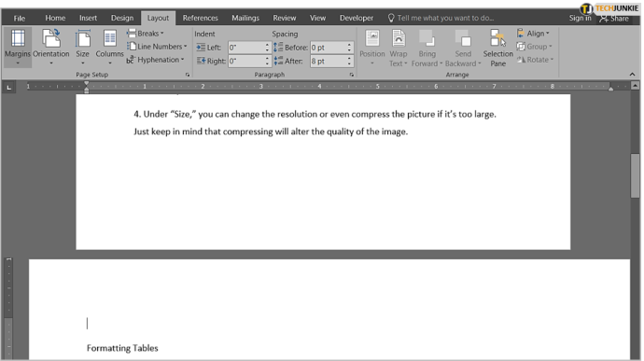Click the Position picture icon
This screenshot has height=361, width=644.
point(372,39)
